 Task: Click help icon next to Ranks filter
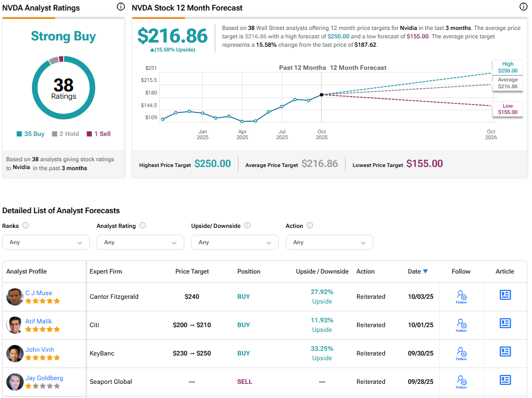point(26,226)
